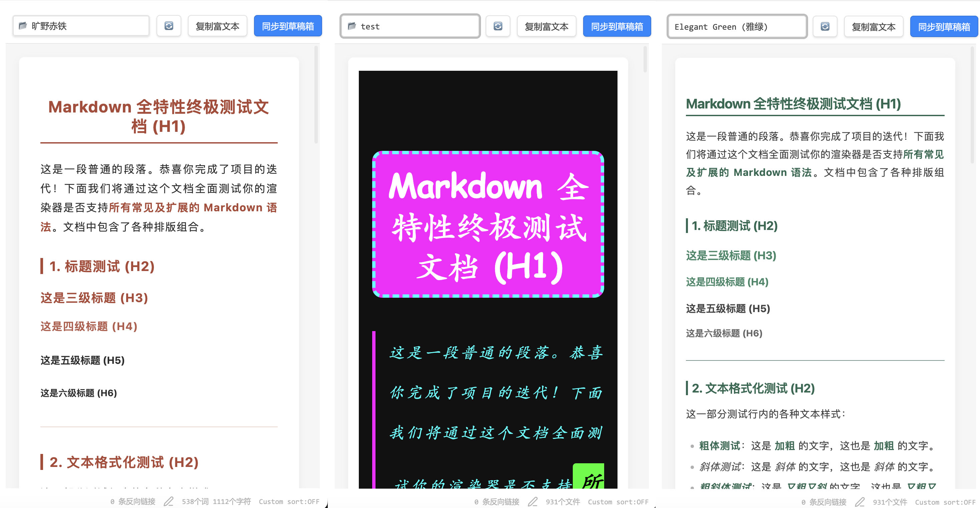The width and height of the screenshot is (980, 508).
Task: Click the refresh icon in the test panel
Action: coord(498,26)
